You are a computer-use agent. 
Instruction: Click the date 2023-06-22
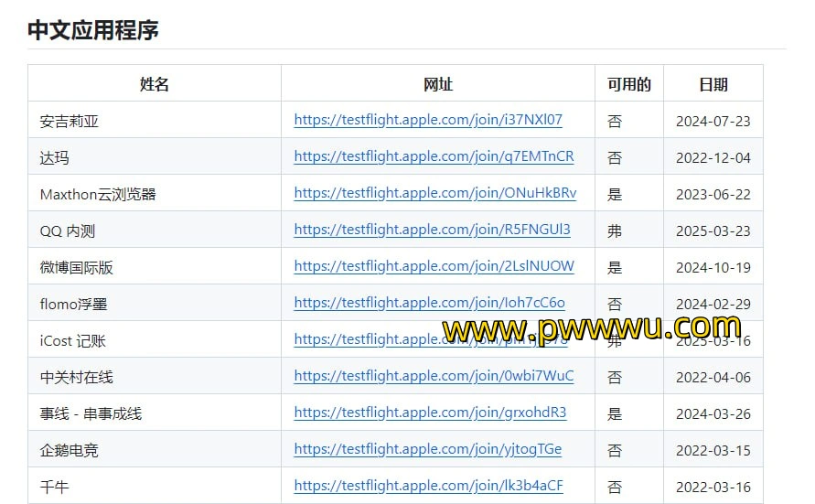click(713, 194)
